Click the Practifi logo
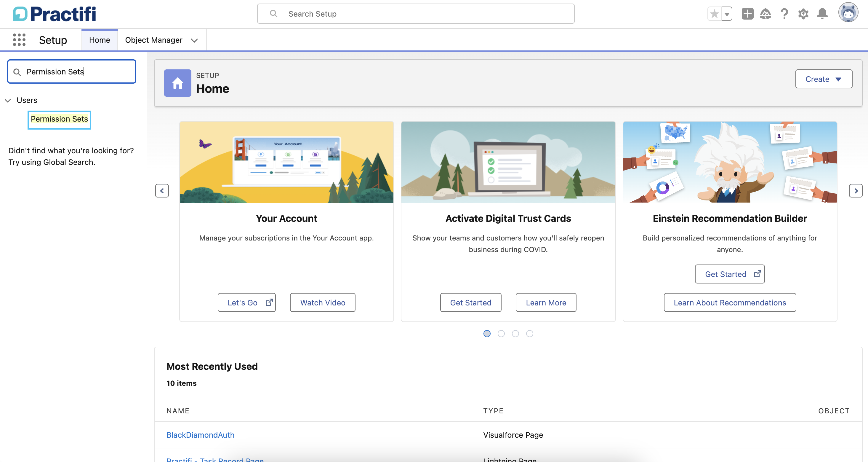 click(54, 14)
